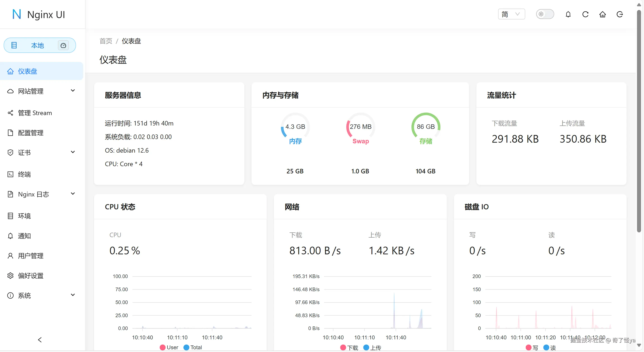Open the 简 language dropdown
644x352 pixels.
coord(511,14)
